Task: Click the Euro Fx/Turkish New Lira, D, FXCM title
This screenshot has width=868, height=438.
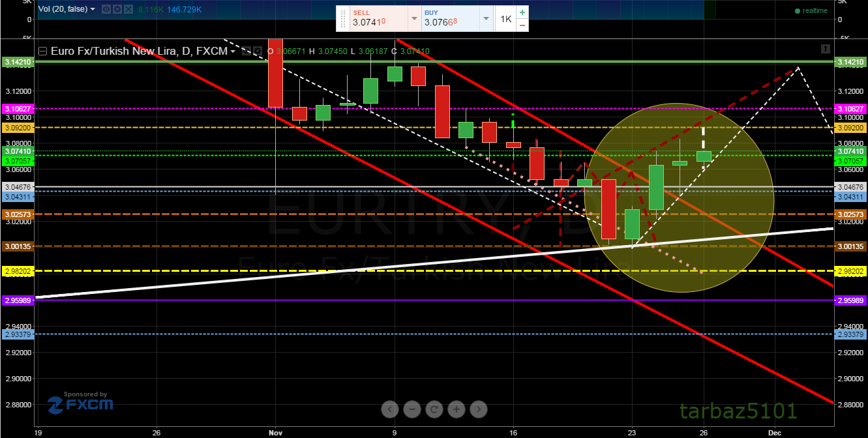Action: coord(138,51)
